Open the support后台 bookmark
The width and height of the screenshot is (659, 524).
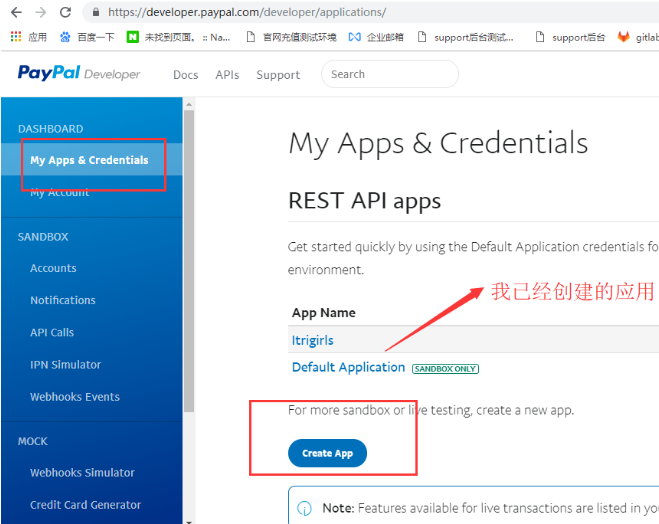(x=570, y=37)
